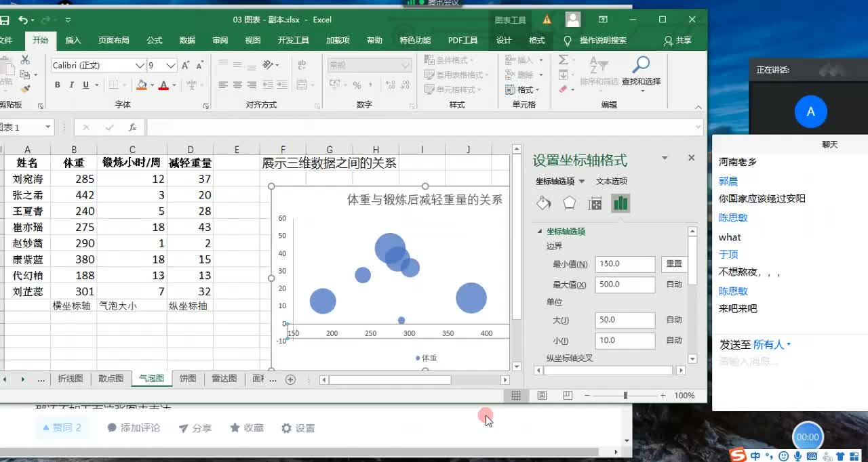The image size is (868, 462).
Task: Click the 重置 reset button for minimum
Action: click(674, 264)
